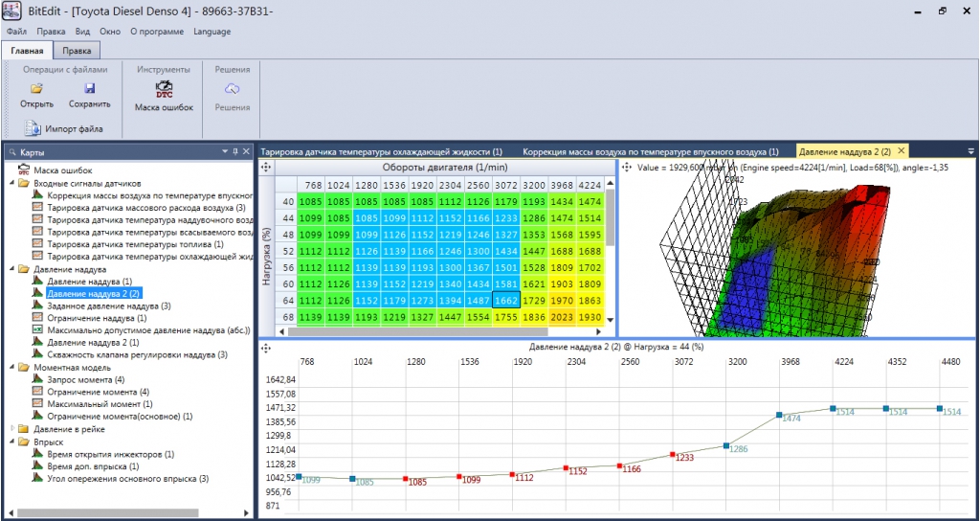The width and height of the screenshot is (980, 521).
Task: Close Давление наддува 2 (2) tab
Action: [x=901, y=150]
